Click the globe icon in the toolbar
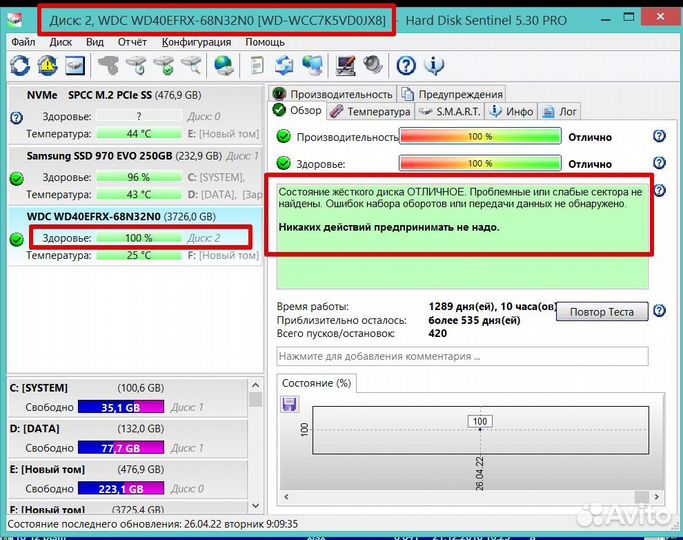Image resolution: width=683 pixels, height=540 pixels. tap(224, 66)
